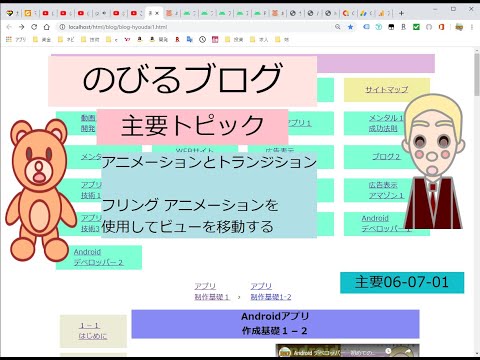480x360 pixels.
Task: Open the Rakuten R extension icon
Action: coord(403,27)
